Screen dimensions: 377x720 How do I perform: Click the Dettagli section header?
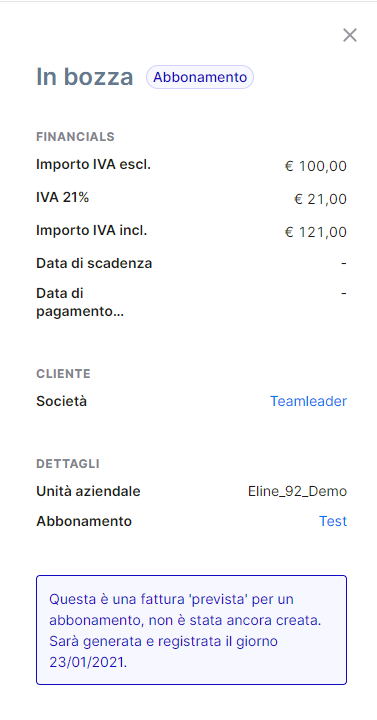point(68,464)
